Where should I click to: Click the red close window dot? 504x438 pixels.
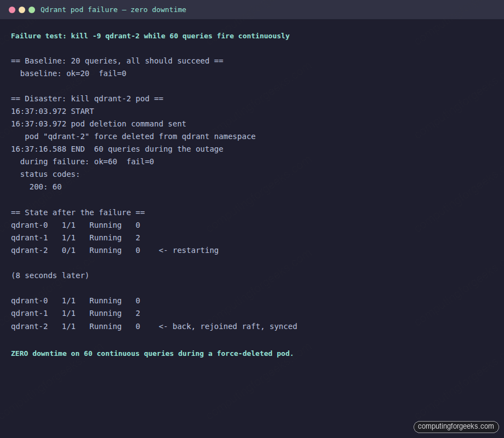coord(12,10)
